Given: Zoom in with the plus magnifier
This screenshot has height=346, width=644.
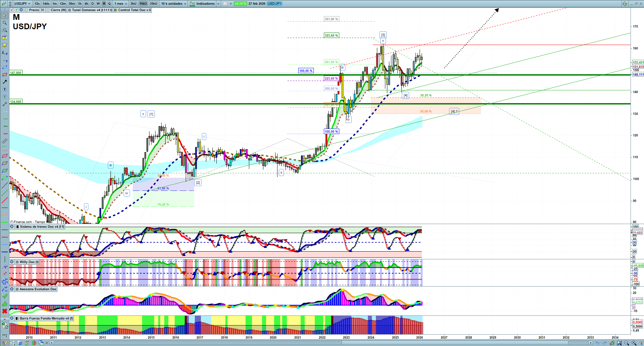Looking at the screenshot, I should [x=634, y=343].
